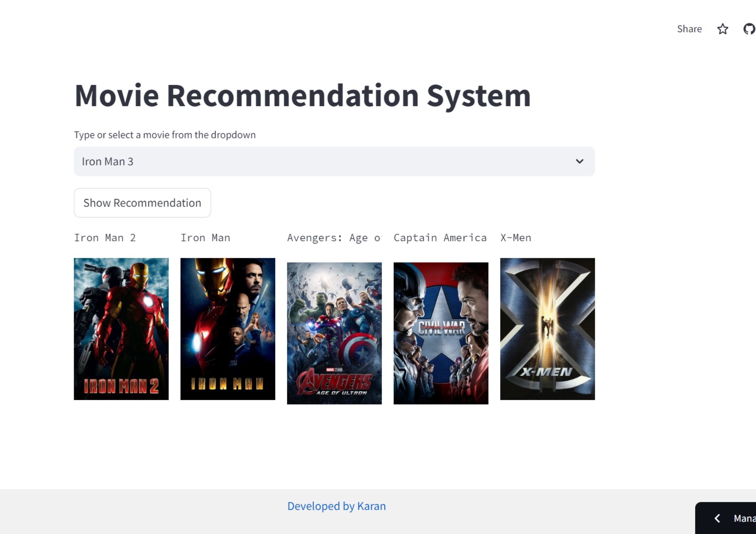Expand the movie dropdown chevron
This screenshot has height=534, width=756.
(579, 161)
